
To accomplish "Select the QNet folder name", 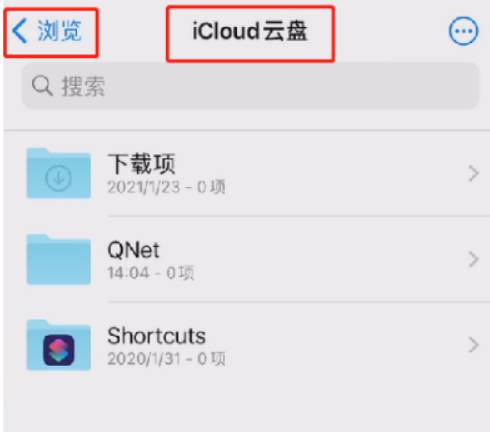I will click(133, 250).
